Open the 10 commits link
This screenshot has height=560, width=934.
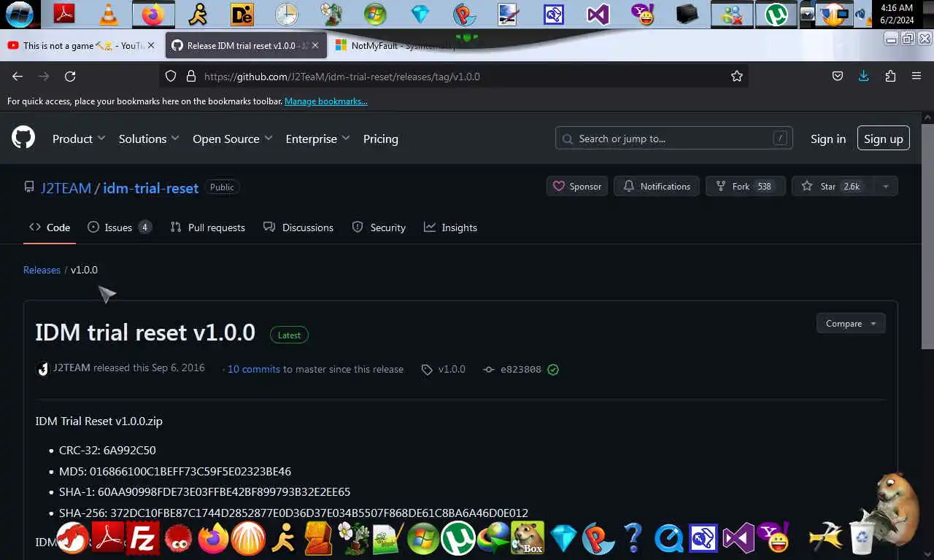point(254,369)
